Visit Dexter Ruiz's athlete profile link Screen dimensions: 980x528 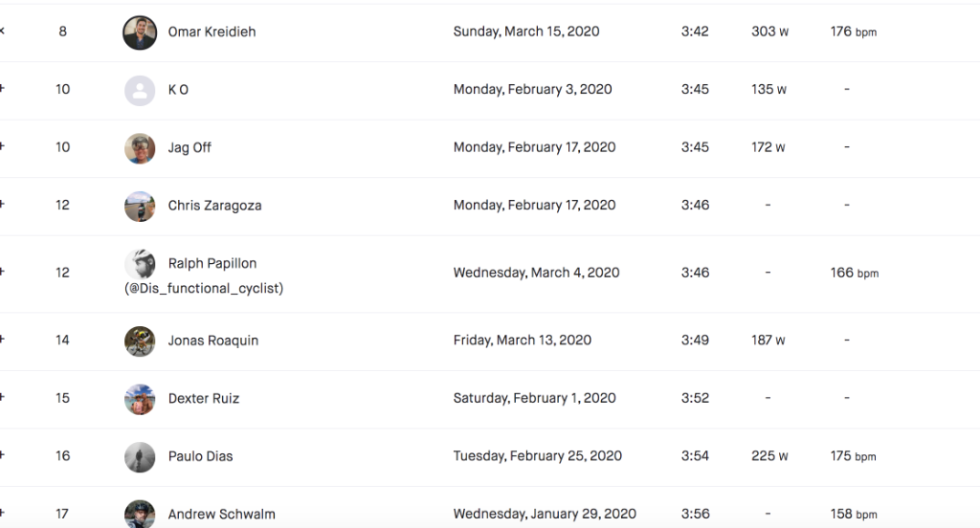[x=203, y=398]
